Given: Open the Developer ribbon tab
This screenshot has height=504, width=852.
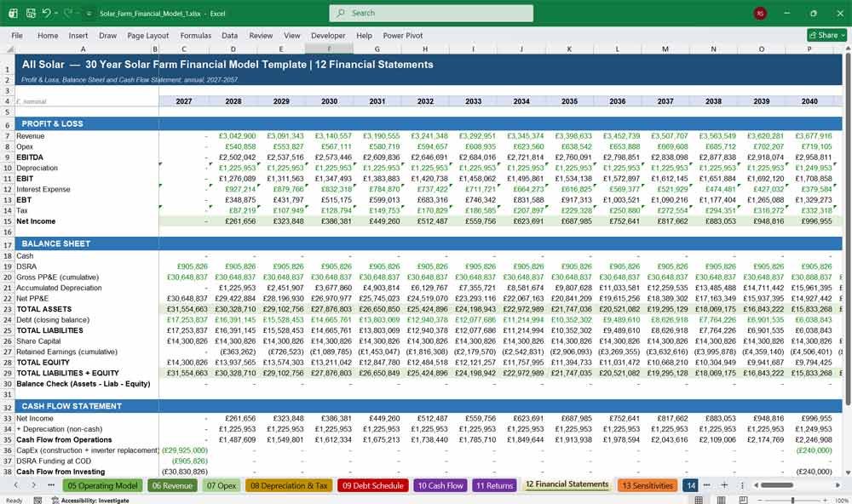Looking at the screenshot, I should pyautogui.click(x=328, y=35).
